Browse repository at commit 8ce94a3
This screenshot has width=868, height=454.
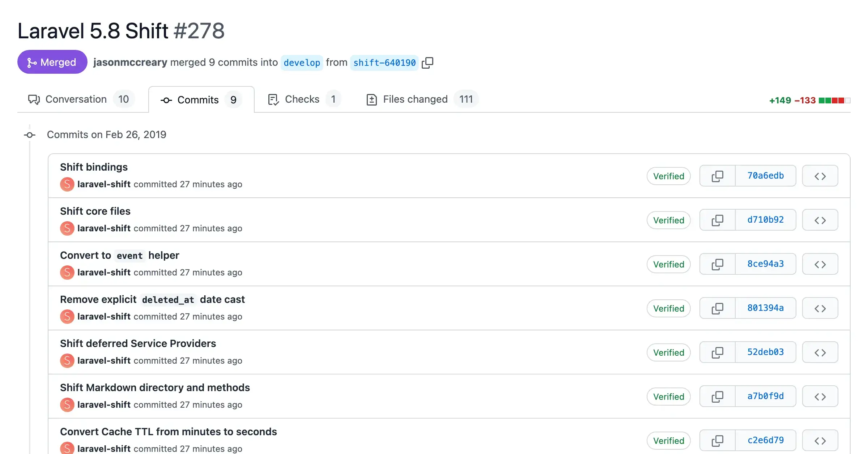[820, 264]
